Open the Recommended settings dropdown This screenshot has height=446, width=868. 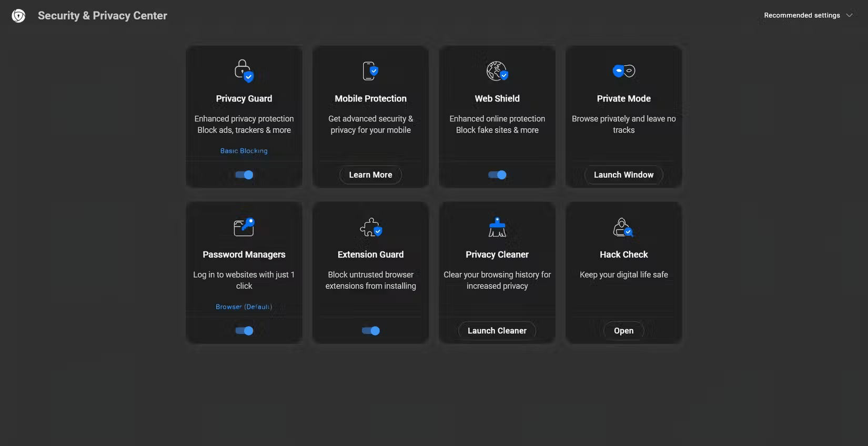click(808, 15)
